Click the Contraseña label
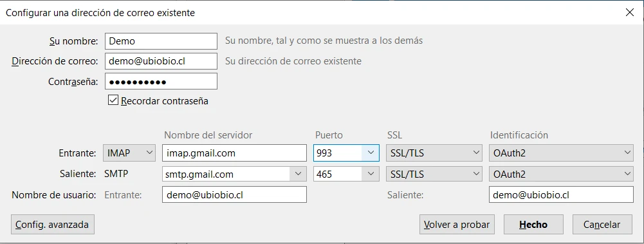 [x=73, y=82]
